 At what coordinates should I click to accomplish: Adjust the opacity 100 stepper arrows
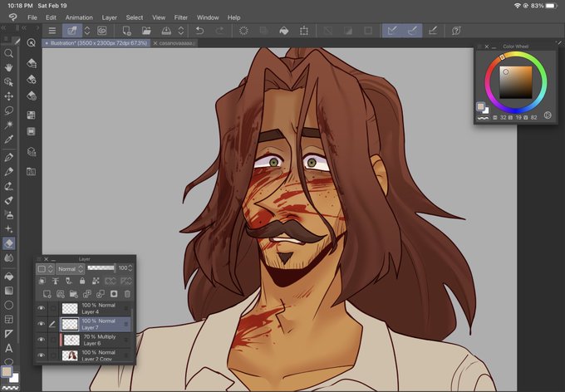(130, 268)
